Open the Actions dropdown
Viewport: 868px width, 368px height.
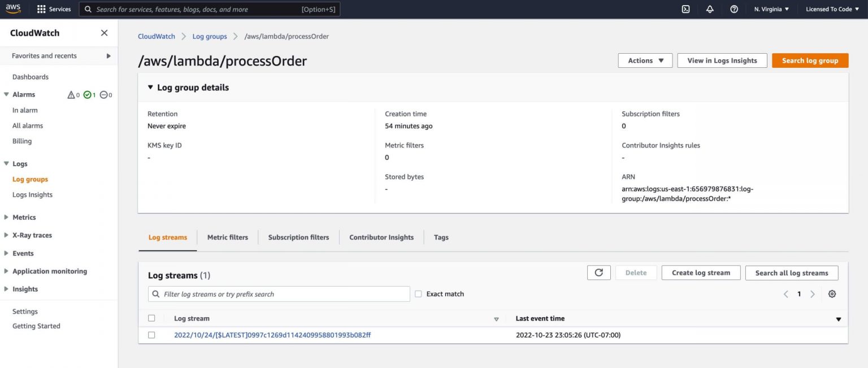coord(644,60)
